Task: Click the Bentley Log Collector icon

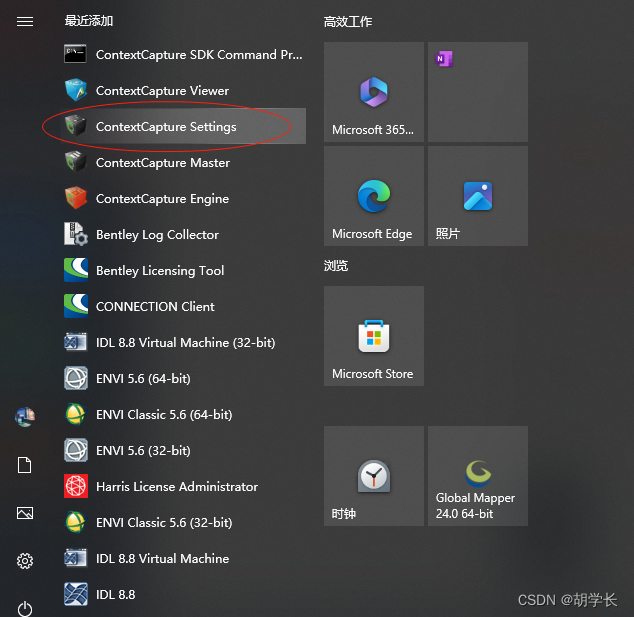Action: pyautogui.click(x=76, y=234)
